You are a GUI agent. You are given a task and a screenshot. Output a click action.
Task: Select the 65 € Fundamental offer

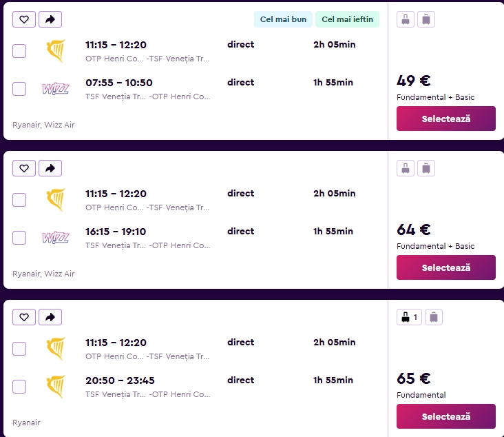[x=446, y=417]
